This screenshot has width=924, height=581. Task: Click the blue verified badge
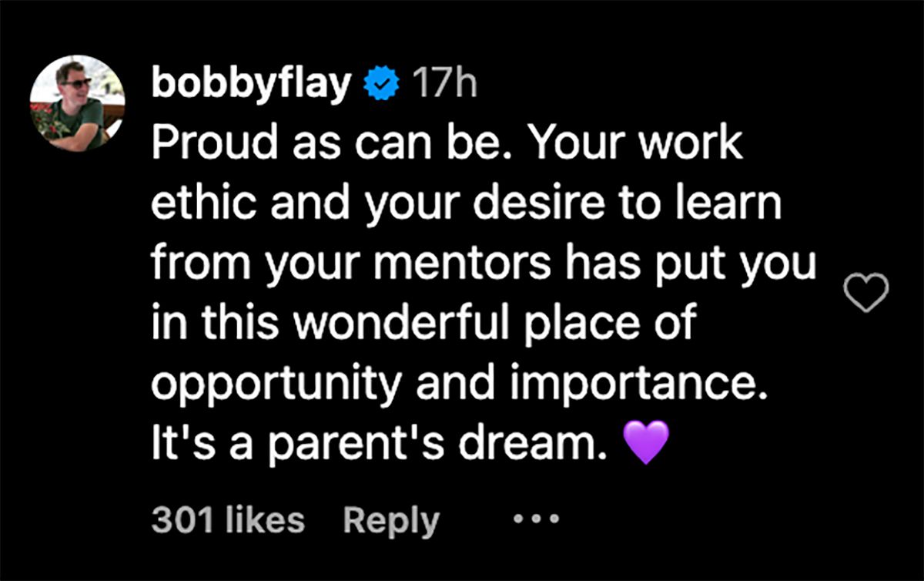[x=383, y=84]
